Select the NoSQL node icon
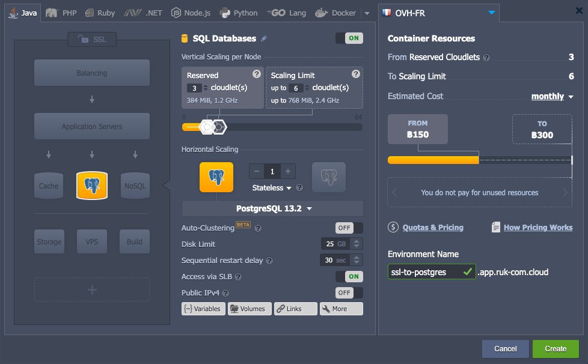The height and width of the screenshot is (364, 588). [135, 186]
